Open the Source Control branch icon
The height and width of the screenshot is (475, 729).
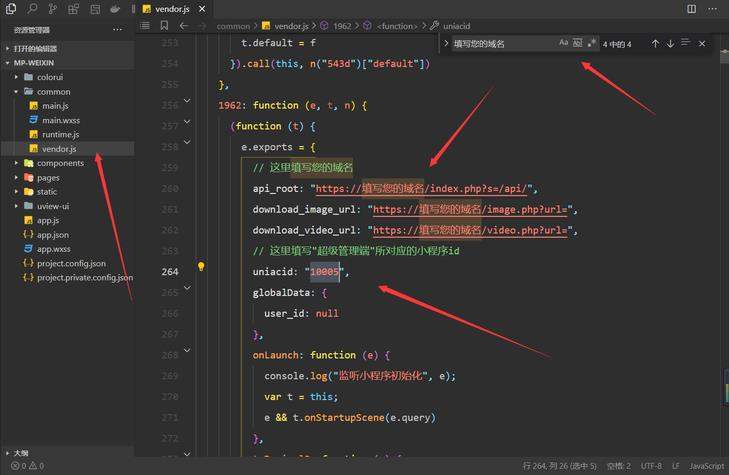(x=53, y=9)
